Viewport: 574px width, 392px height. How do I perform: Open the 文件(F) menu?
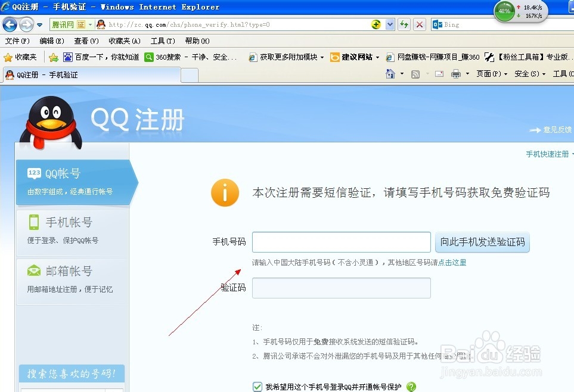point(17,41)
